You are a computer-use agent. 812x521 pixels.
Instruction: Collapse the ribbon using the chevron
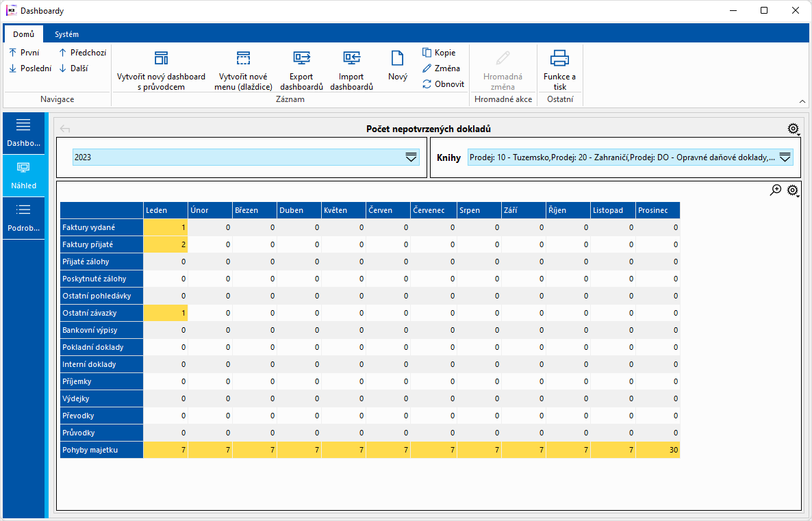tap(802, 101)
